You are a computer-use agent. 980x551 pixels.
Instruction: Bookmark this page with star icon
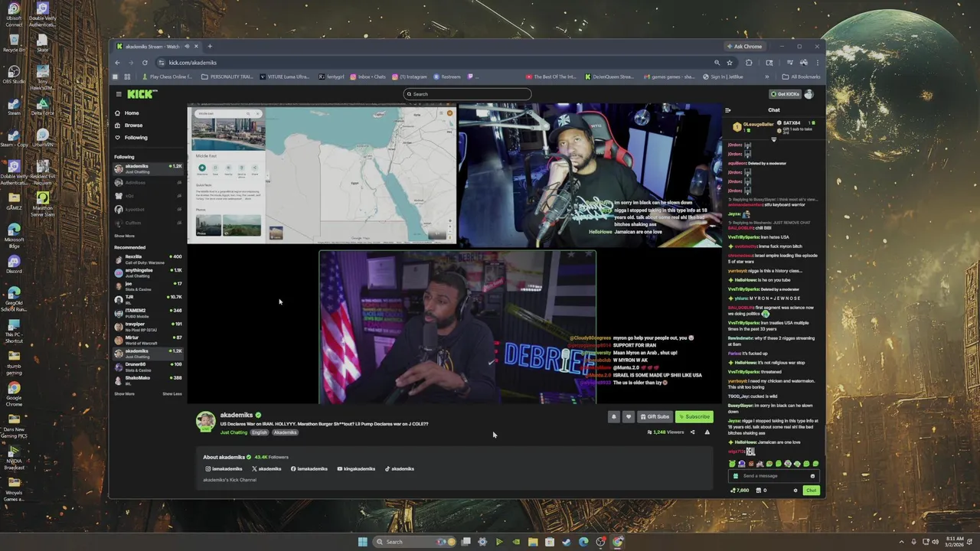730,63
